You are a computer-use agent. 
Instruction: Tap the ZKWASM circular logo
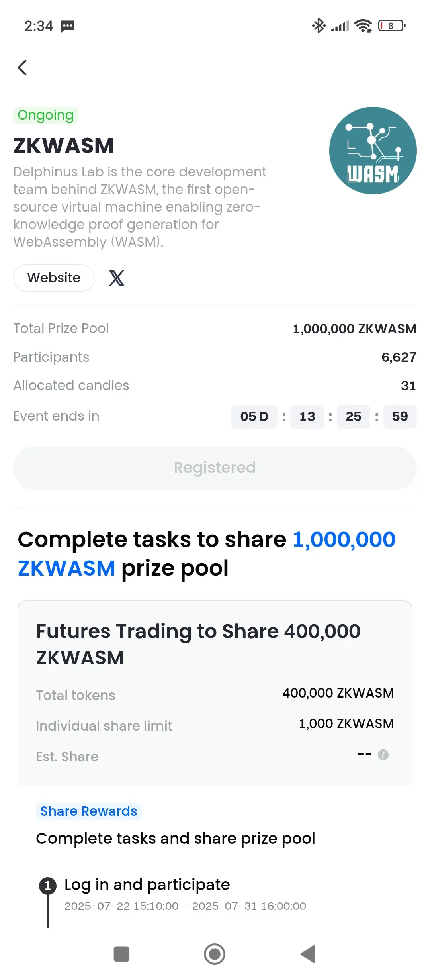[x=373, y=151]
